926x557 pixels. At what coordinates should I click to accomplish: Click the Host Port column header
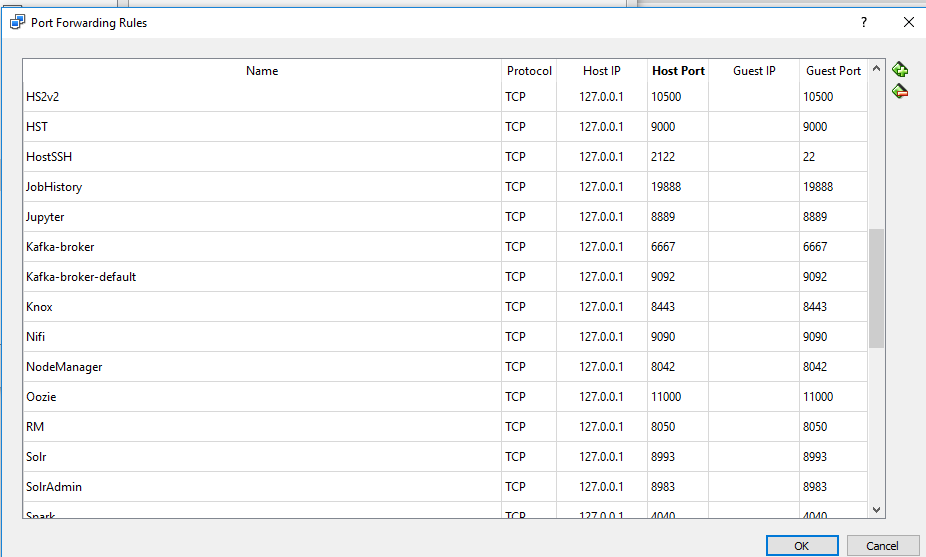click(x=678, y=71)
